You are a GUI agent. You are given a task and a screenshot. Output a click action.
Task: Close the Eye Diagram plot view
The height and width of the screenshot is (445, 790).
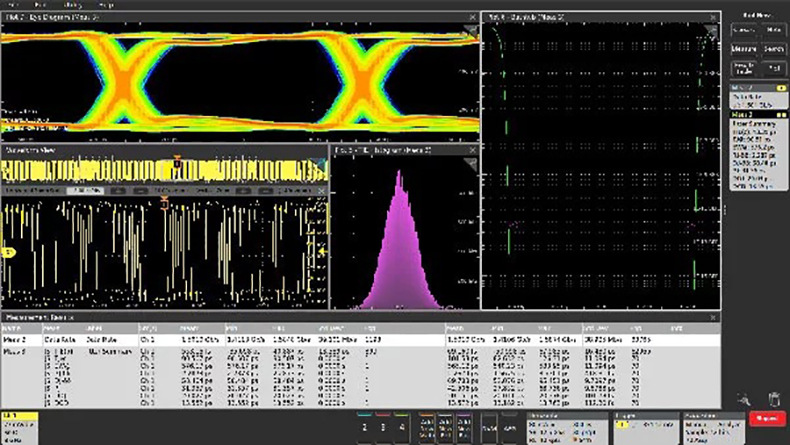pos(471,18)
